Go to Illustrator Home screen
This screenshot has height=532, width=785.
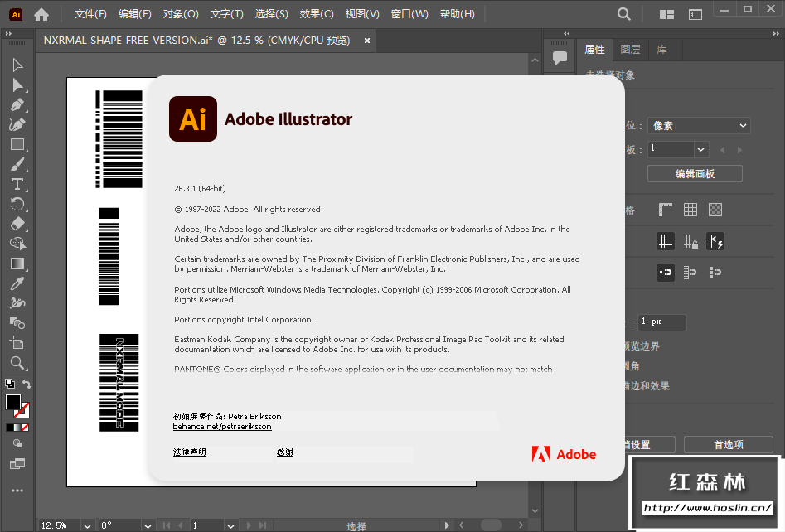point(41,15)
